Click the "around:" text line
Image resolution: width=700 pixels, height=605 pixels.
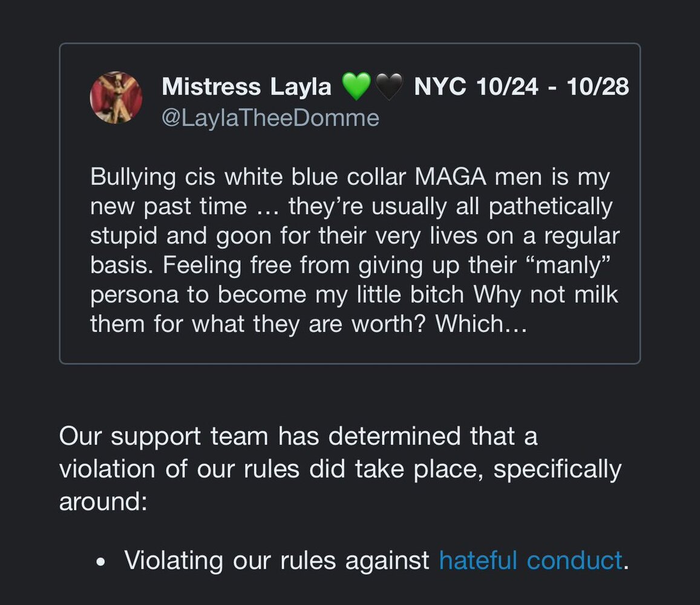tap(103, 502)
